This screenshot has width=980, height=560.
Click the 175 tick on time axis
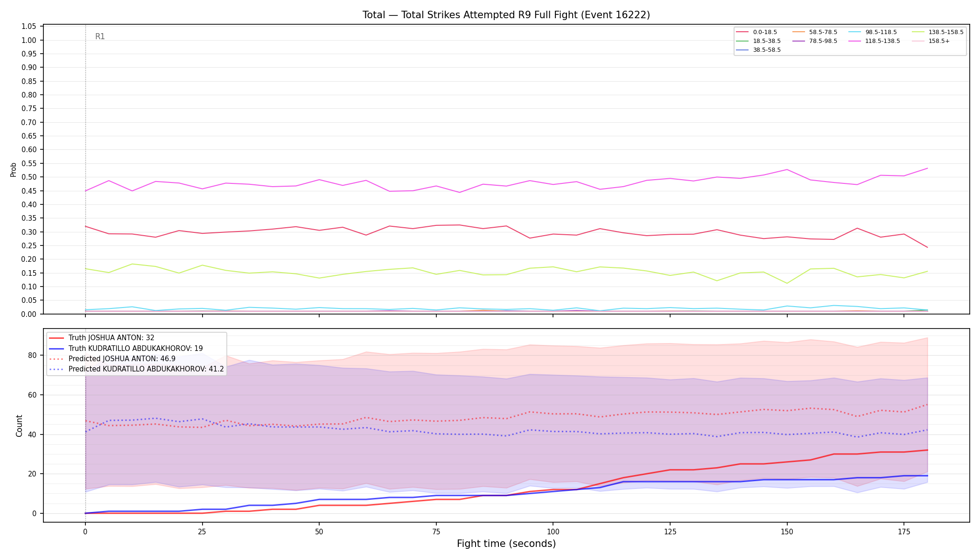pyautogui.click(x=904, y=532)
